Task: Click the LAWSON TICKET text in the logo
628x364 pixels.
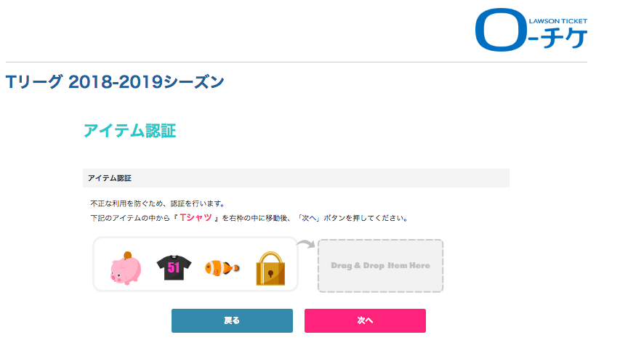Action: (557, 21)
